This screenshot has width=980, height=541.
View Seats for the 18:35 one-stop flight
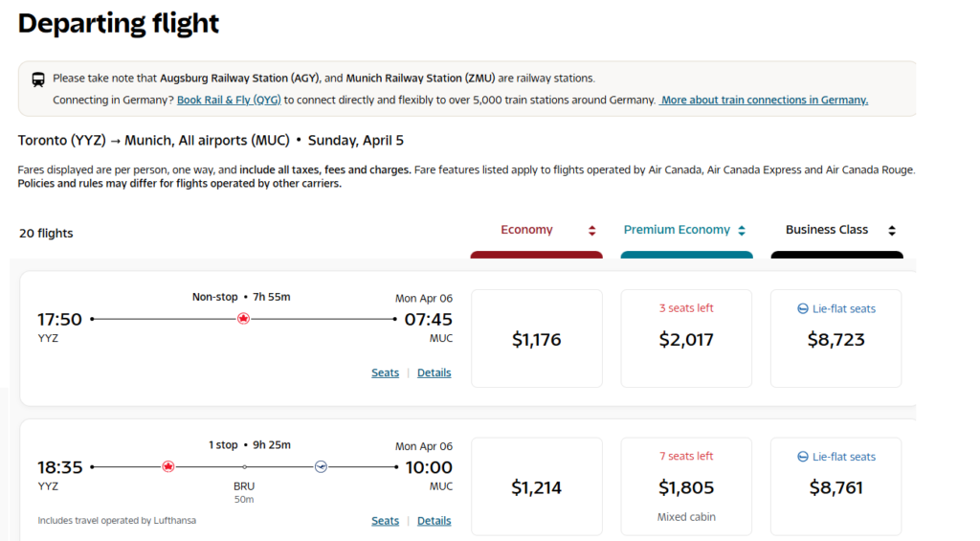[x=385, y=521]
